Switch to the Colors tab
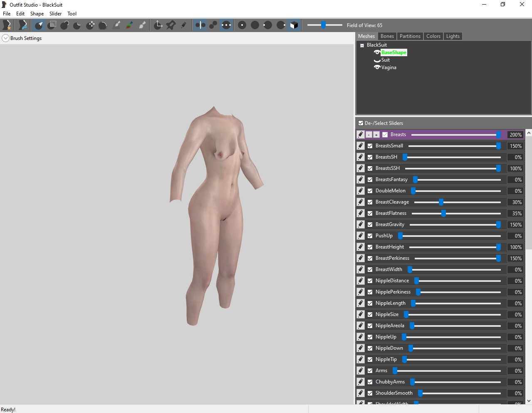This screenshot has height=413, width=532. [x=433, y=36]
